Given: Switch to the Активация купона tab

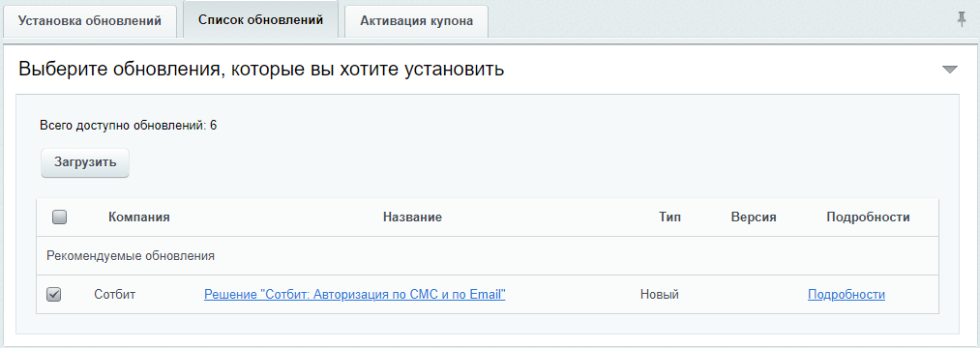Looking at the screenshot, I should 416,20.
